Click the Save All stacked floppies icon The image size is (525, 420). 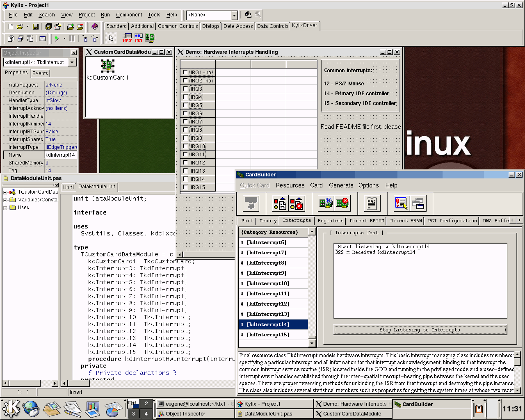coord(48,27)
